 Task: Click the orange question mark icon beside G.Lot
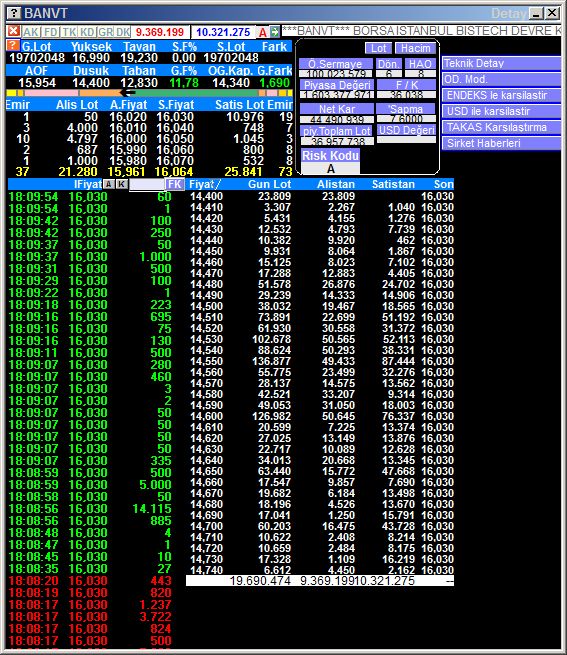pyautogui.click(x=13, y=46)
